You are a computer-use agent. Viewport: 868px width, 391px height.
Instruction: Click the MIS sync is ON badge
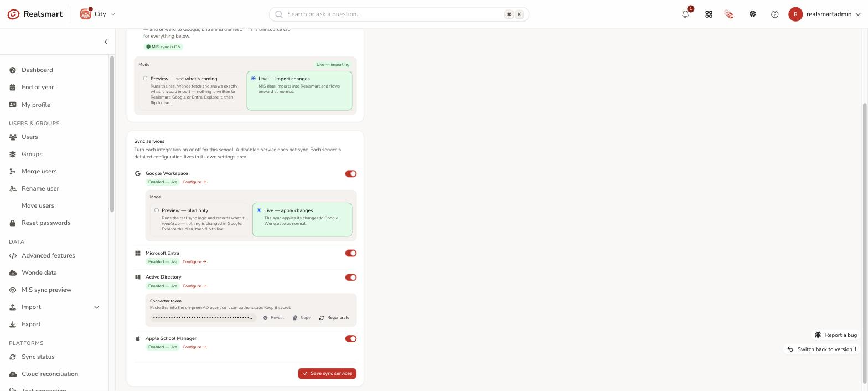pyautogui.click(x=163, y=47)
